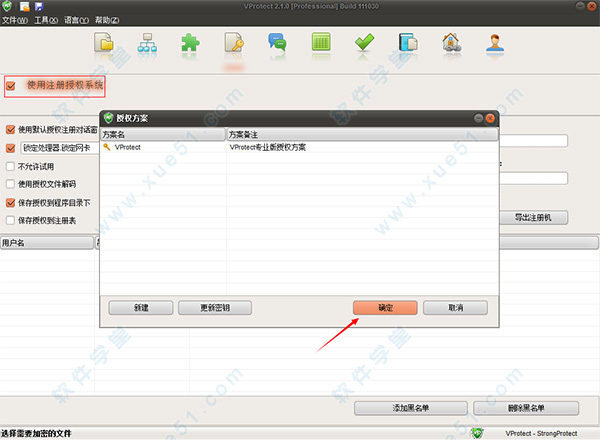The image size is (600, 440).
Task: Toggle 保存授权到程序目录下 checkbox
Action: (x=11, y=203)
